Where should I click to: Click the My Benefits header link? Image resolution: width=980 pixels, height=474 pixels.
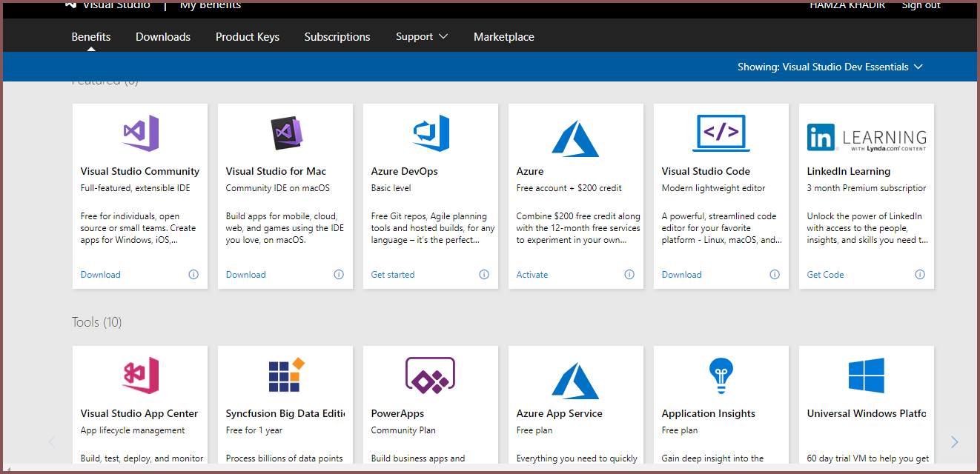pos(211,5)
